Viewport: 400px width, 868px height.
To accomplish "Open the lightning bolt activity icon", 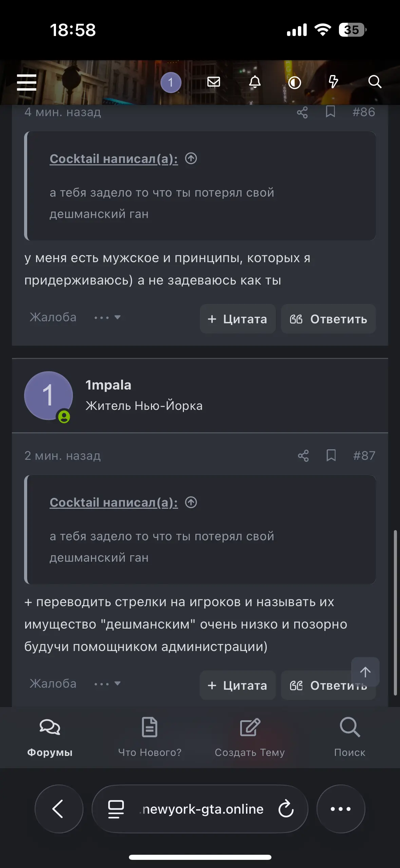I will coord(334,82).
